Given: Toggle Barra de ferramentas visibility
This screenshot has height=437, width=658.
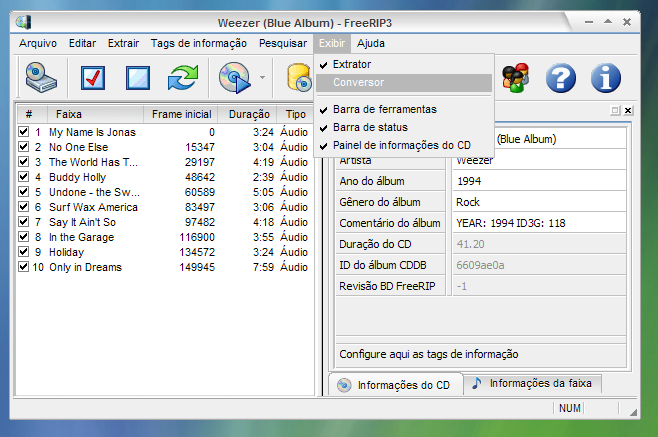Looking at the screenshot, I should (x=404, y=109).
